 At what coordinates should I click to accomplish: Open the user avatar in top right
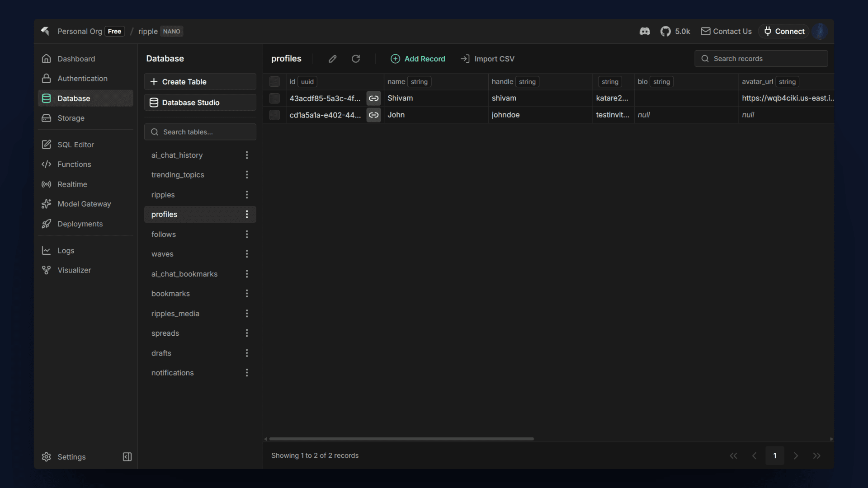(x=820, y=31)
